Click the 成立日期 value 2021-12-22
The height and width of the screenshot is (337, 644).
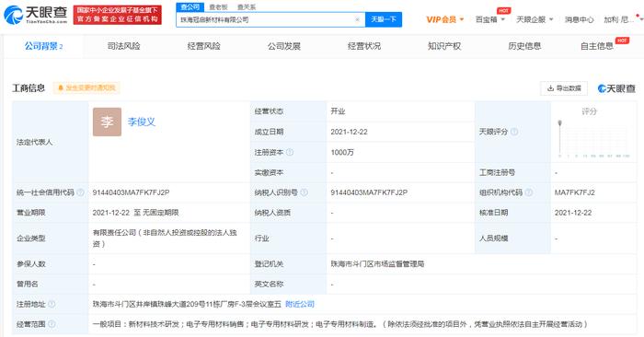coord(349,132)
